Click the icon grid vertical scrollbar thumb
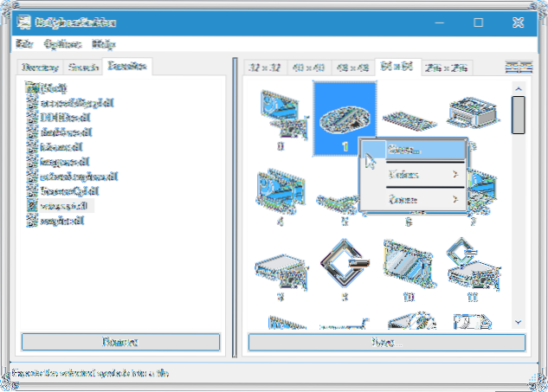The image size is (548, 392). tap(518, 114)
